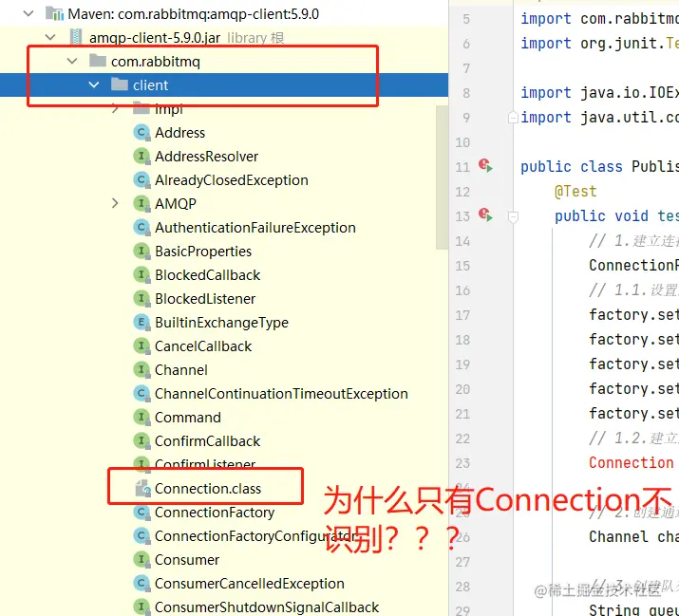679x616 pixels.
Task: Click 'import java.io.IOEx' on line 8
Action: click(x=599, y=93)
